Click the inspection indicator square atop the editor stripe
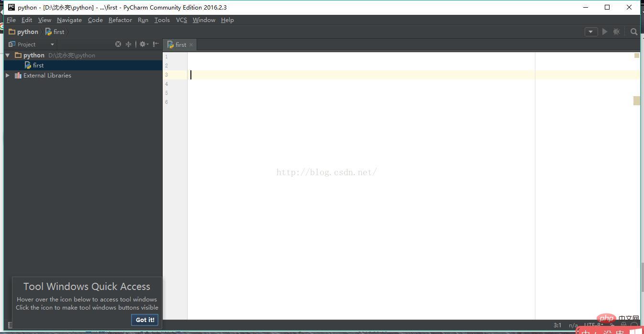The width and height of the screenshot is (644, 334). 637,56
